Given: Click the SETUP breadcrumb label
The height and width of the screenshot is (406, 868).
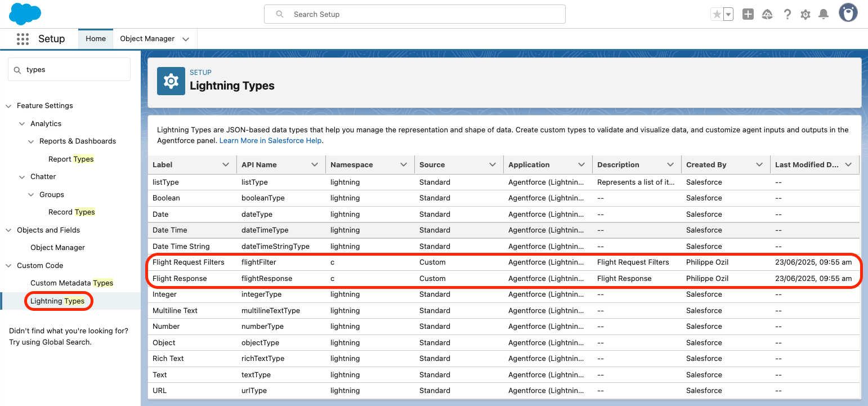Looking at the screenshot, I should 200,73.
